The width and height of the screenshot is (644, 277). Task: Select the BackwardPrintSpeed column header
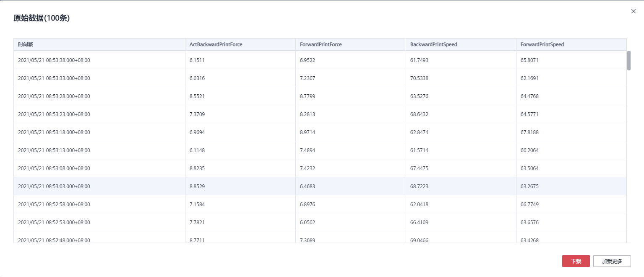[461, 44]
